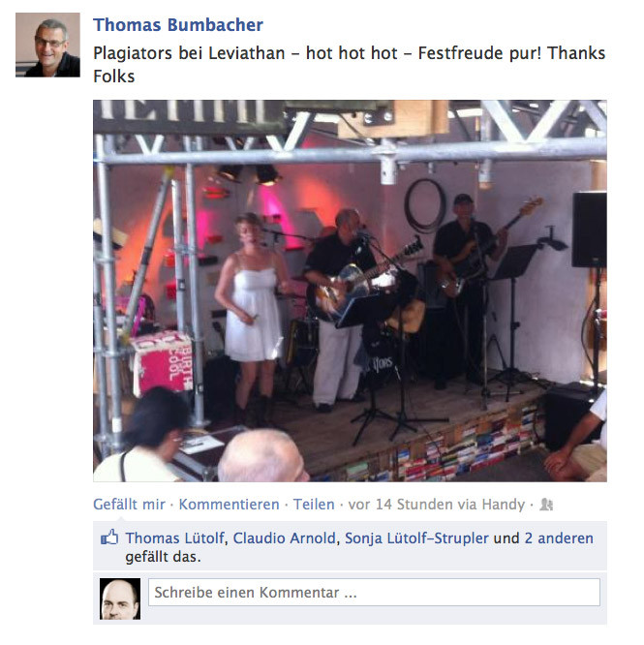This screenshot has width=644, height=645.
Task: Click the Thomas Bumbacher name link
Action: pos(178,24)
